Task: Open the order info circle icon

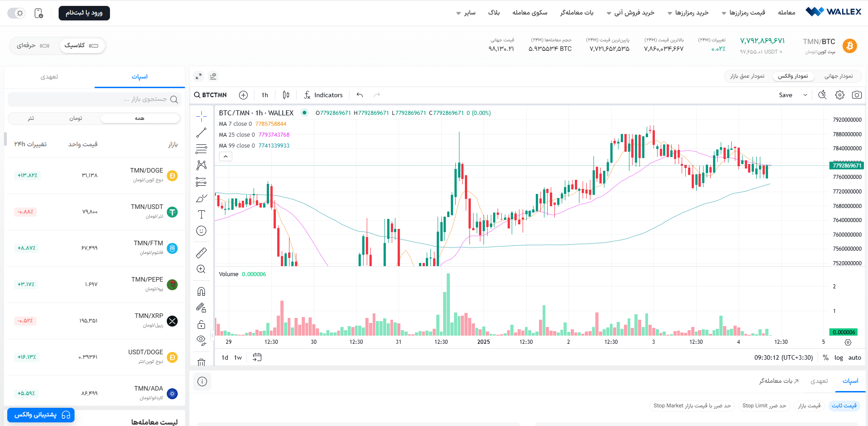Action: (x=202, y=381)
